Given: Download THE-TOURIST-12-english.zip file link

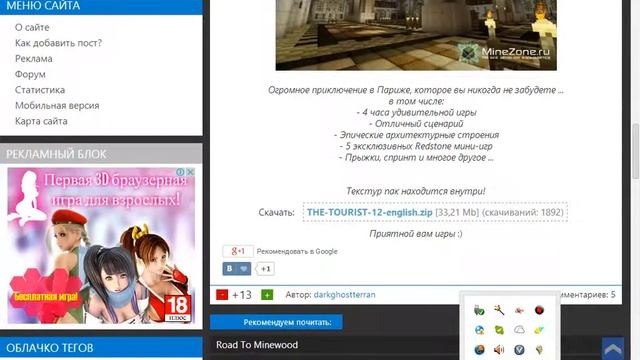Looking at the screenshot, I should (x=369, y=212).
